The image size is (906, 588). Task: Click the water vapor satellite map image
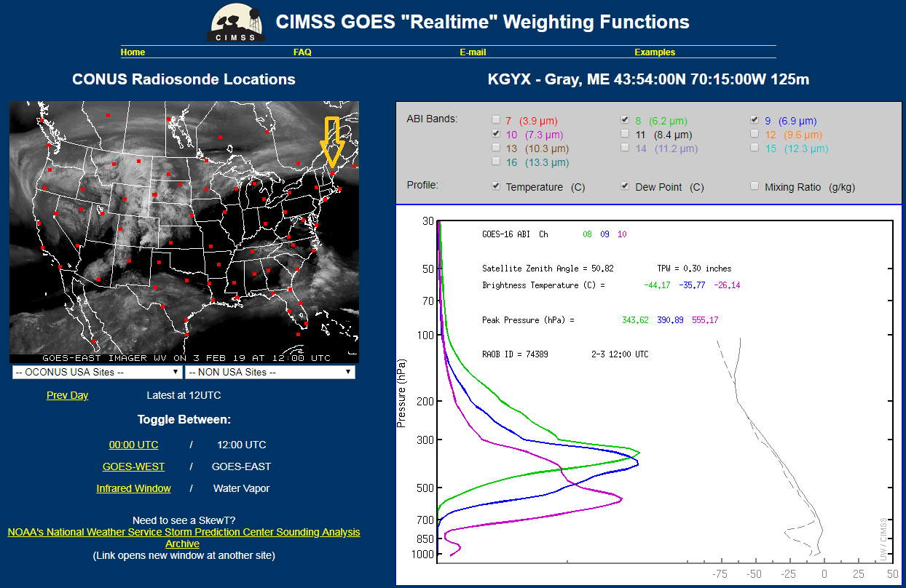[184, 232]
